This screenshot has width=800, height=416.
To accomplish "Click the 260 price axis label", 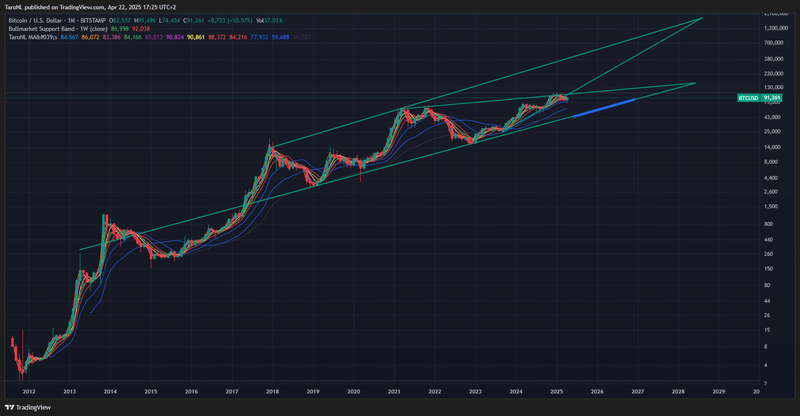I will (768, 254).
